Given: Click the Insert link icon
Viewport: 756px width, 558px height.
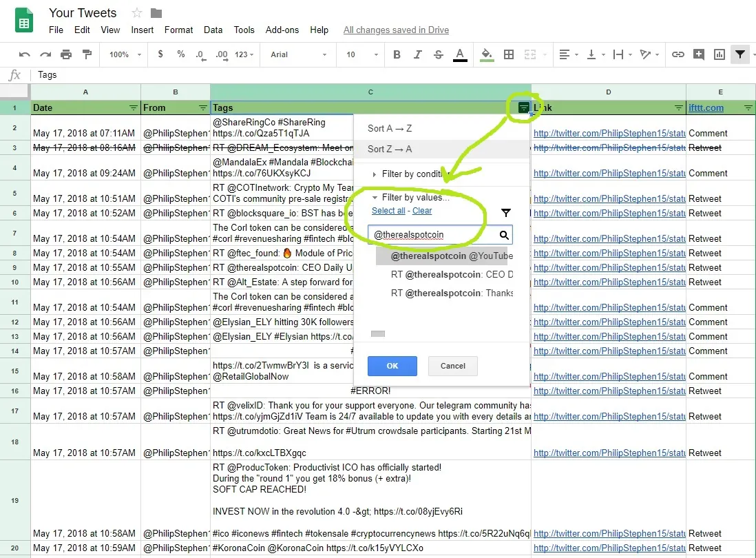Looking at the screenshot, I should pos(678,54).
